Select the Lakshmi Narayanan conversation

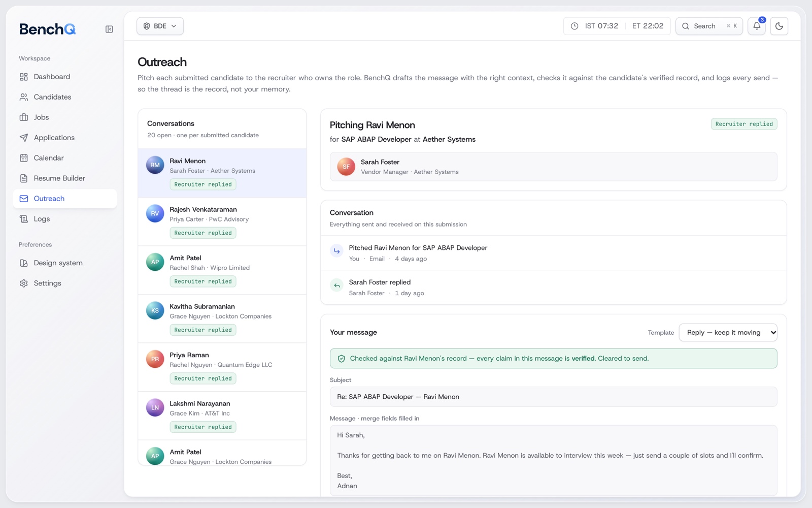222,416
